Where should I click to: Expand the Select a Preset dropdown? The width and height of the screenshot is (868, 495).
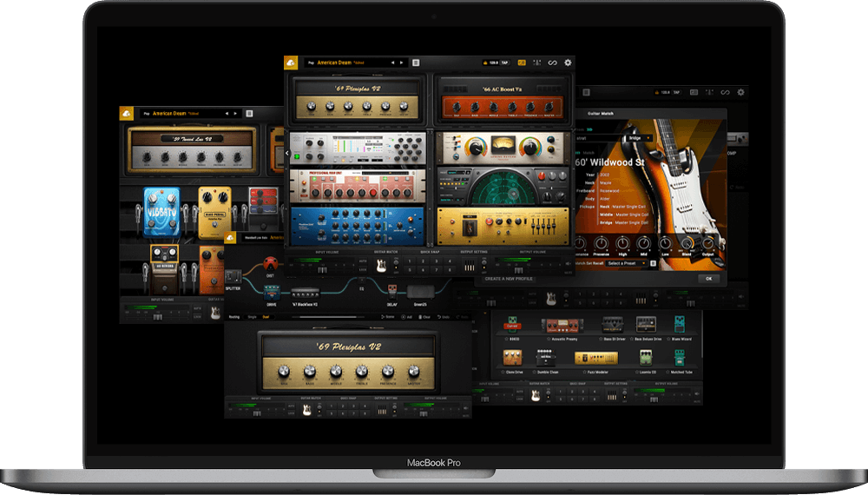click(x=627, y=263)
